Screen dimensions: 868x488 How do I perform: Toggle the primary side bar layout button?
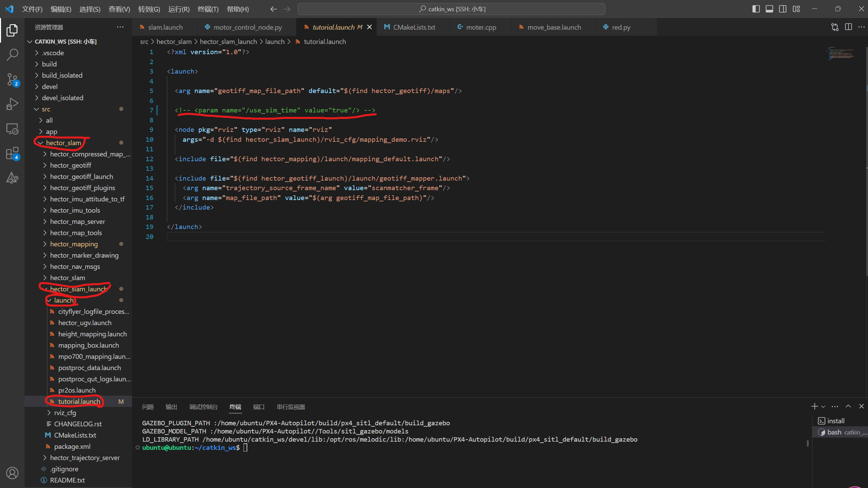(x=756, y=9)
